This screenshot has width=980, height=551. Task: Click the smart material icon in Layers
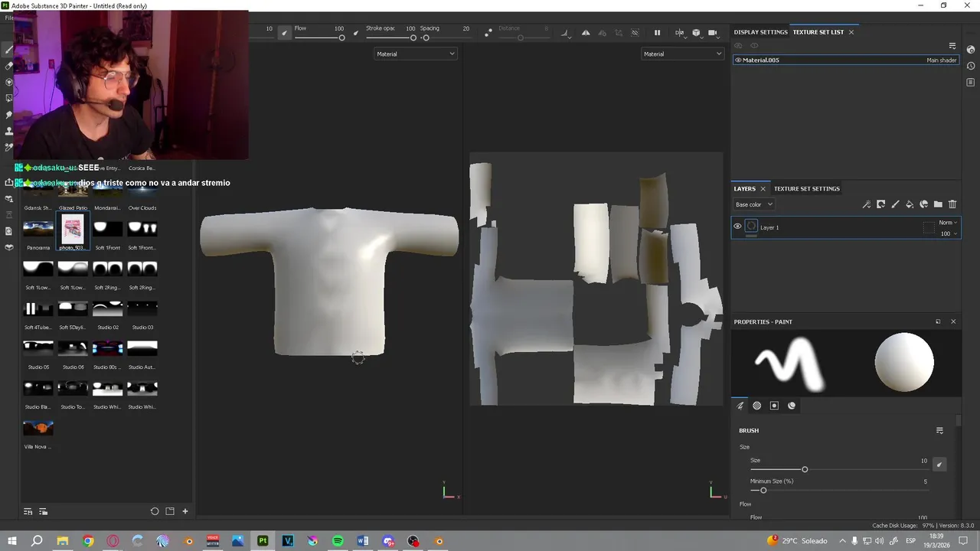coord(924,204)
